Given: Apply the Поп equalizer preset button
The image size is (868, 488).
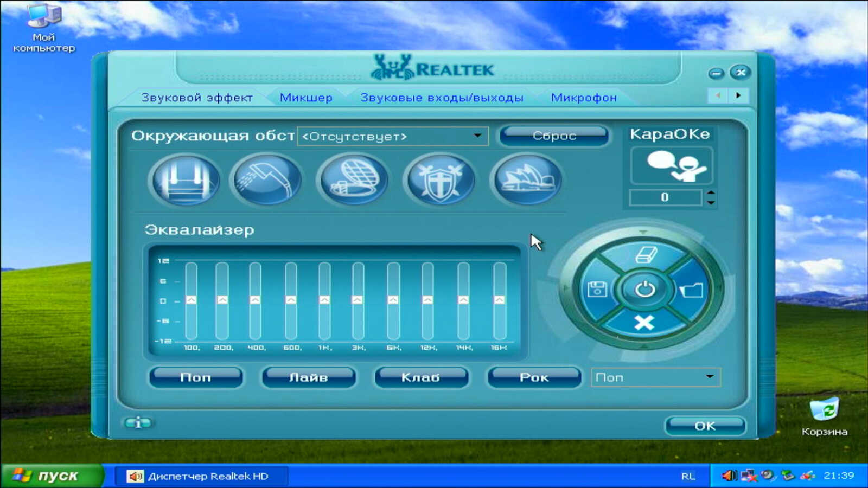Looking at the screenshot, I should [195, 377].
